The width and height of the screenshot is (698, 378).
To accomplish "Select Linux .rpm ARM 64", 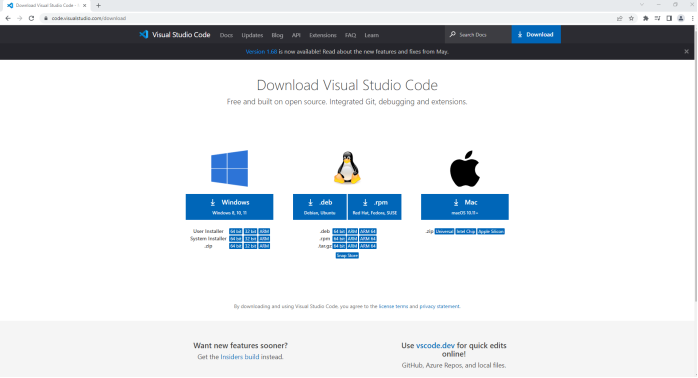I will [x=368, y=239].
